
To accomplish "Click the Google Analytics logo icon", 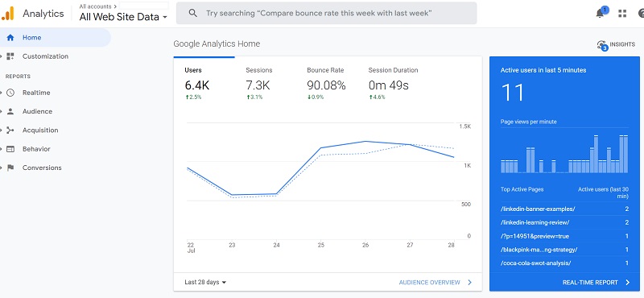I will [x=8, y=13].
